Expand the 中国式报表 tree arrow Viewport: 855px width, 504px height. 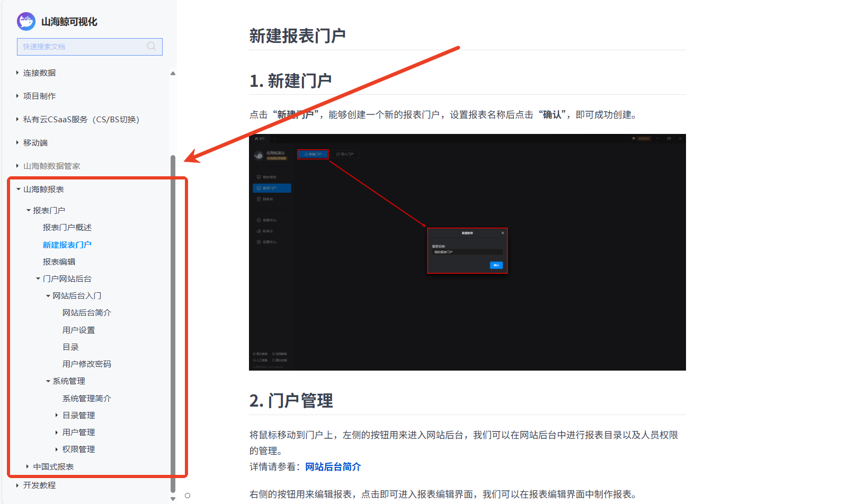[x=28, y=466]
